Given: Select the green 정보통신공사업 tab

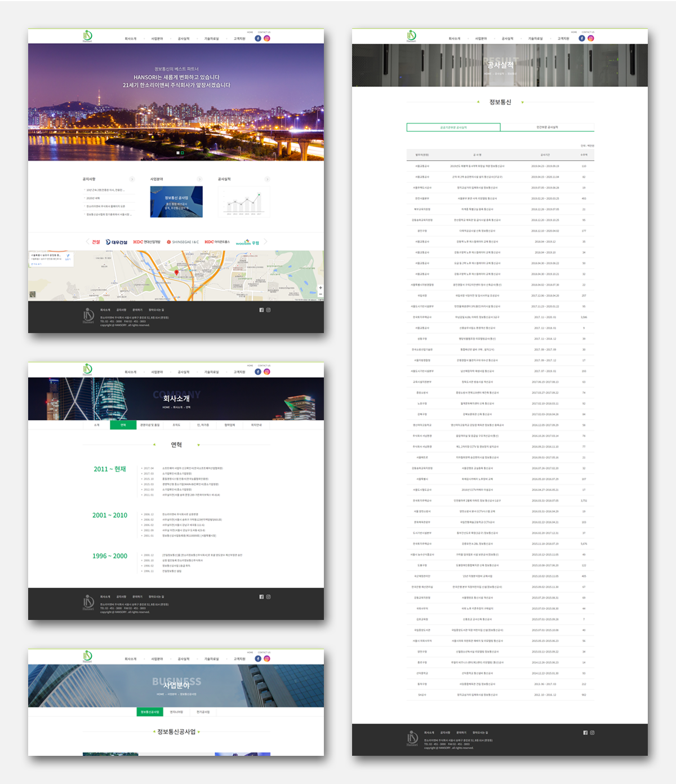Looking at the screenshot, I should coord(150,712).
